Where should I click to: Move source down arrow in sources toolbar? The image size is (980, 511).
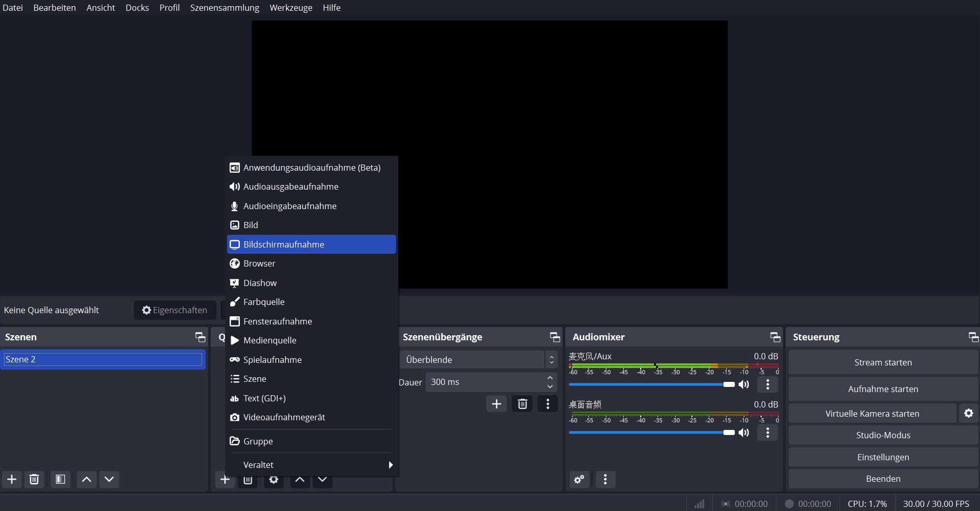pyautogui.click(x=322, y=480)
